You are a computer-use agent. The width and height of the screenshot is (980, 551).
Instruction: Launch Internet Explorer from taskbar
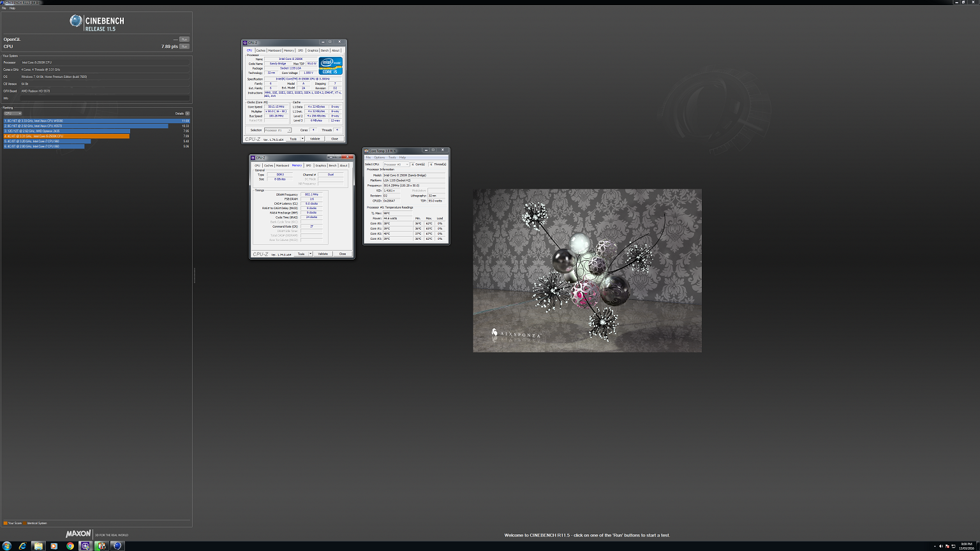point(23,546)
